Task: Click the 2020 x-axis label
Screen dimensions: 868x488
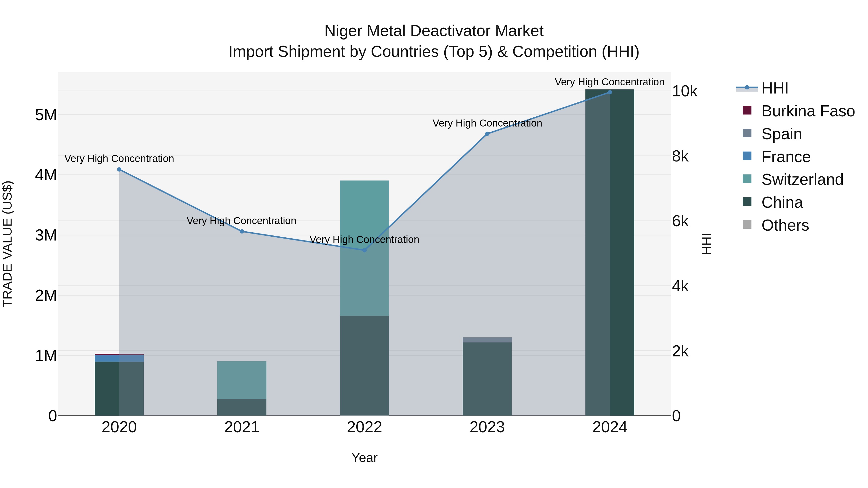Action: click(x=119, y=427)
